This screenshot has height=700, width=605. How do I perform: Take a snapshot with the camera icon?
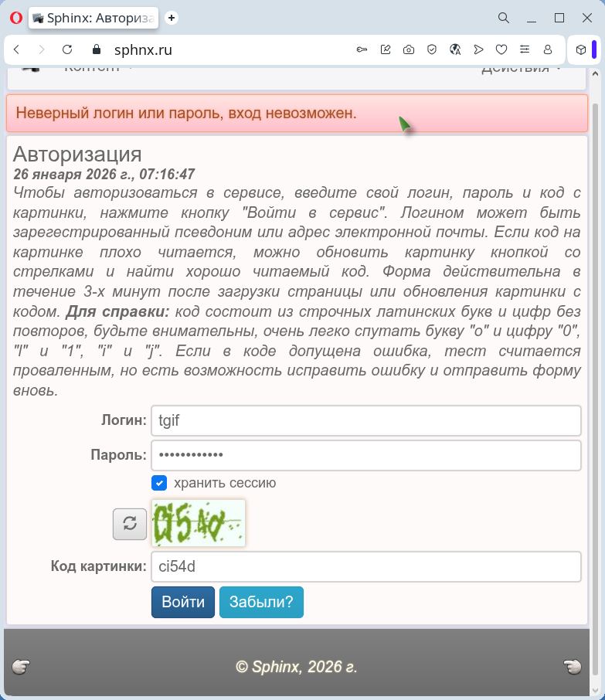[x=408, y=49]
